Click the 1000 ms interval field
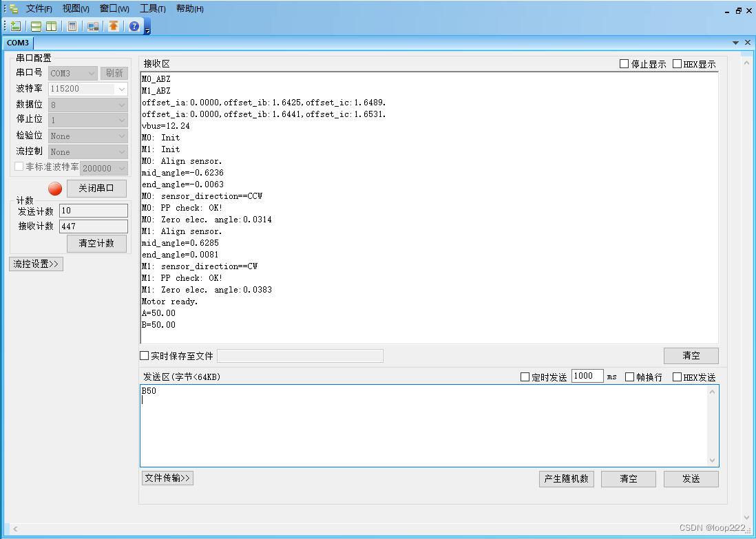Image resolution: width=756 pixels, height=539 pixels. [587, 376]
